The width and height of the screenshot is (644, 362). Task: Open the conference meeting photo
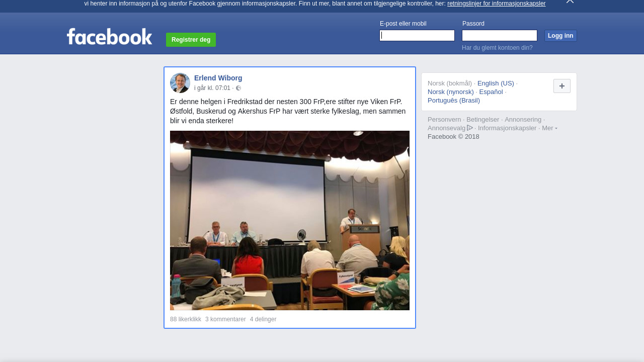pyautogui.click(x=290, y=220)
